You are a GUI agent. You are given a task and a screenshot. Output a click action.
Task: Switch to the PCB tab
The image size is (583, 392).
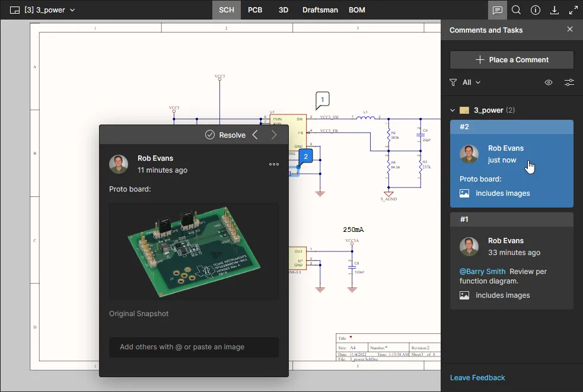(x=255, y=10)
